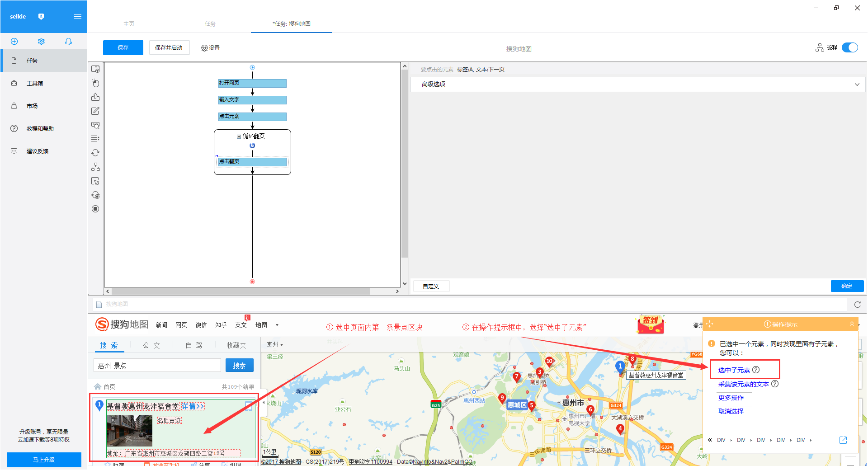Click the shield badge next to selkie
868x470 pixels.
(41, 16)
